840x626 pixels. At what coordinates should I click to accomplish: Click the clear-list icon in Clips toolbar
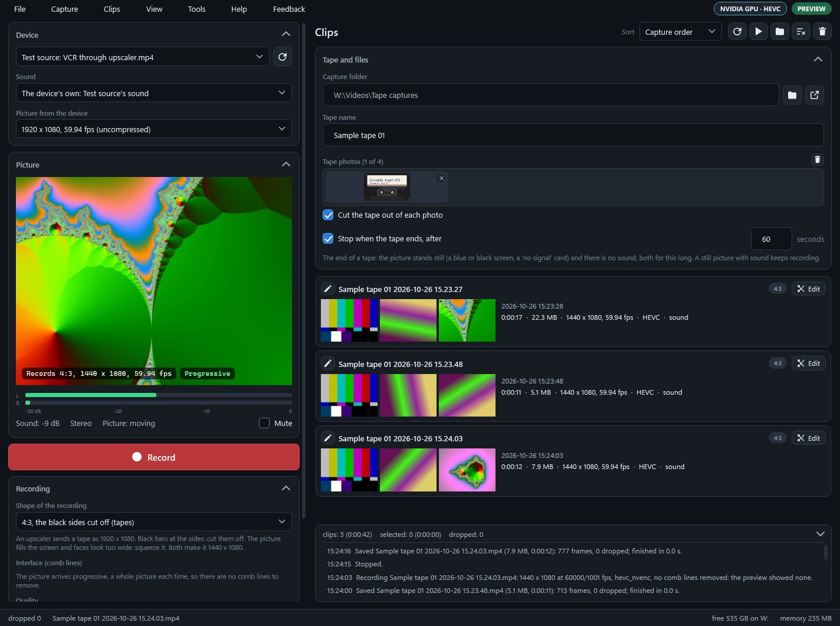801,32
